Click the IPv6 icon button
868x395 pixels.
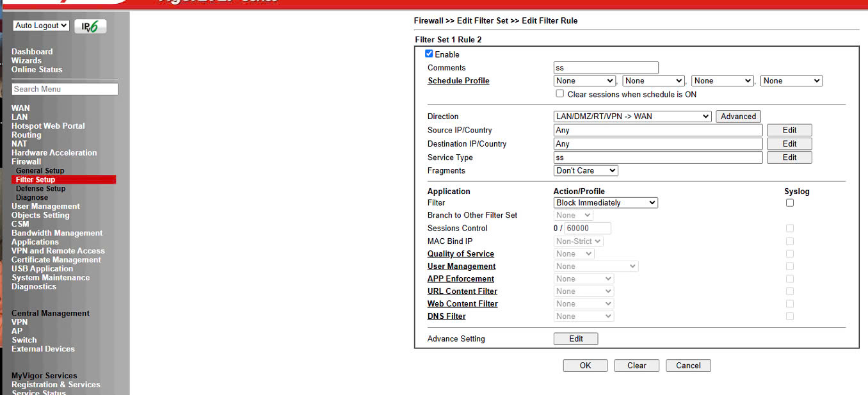[90, 26]
